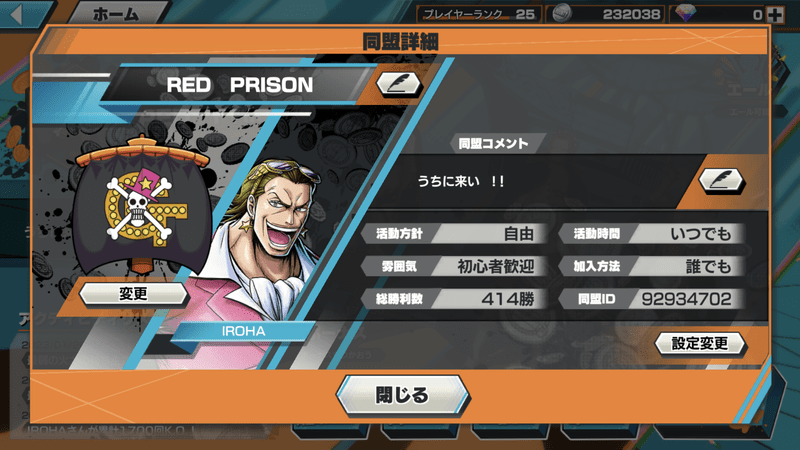The width and height of the screenshot is (800, 450).
Task: Click the 変更 button under the flag
Action: (133, 293)
